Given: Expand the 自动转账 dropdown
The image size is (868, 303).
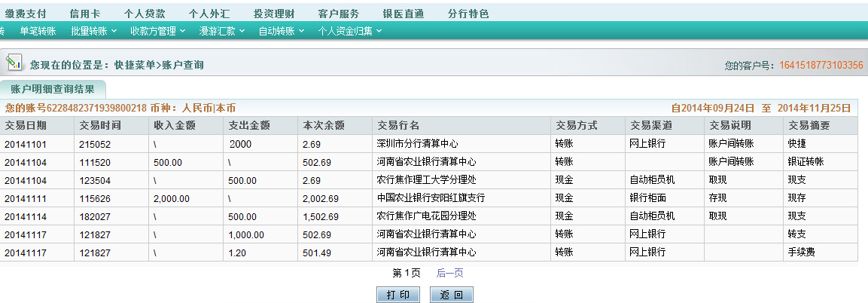Looking at the screenshot, I should 282,31.
